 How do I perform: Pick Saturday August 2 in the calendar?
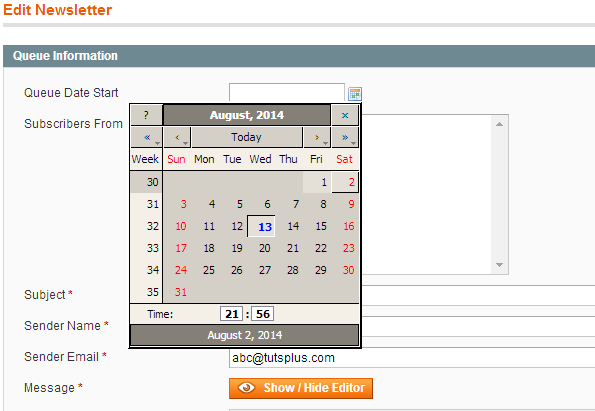click(345, 182)
